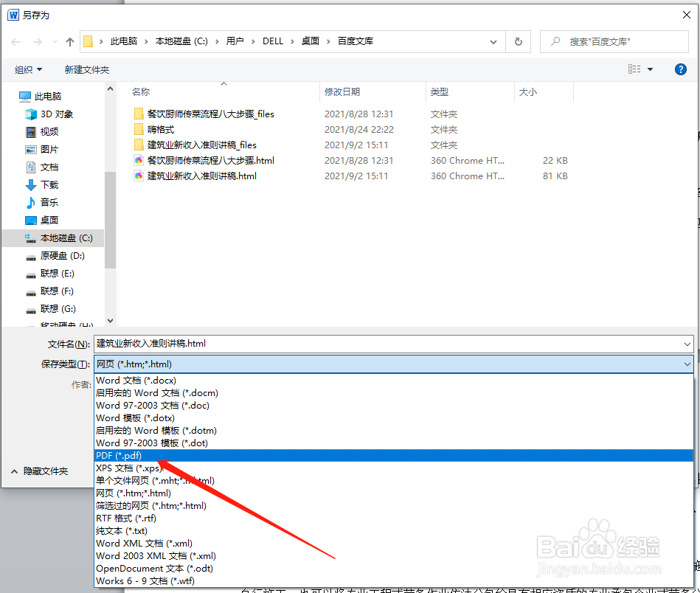Open the view options dropdown arrow
Viewport: 700px width, 593px height.
(650, 69)
